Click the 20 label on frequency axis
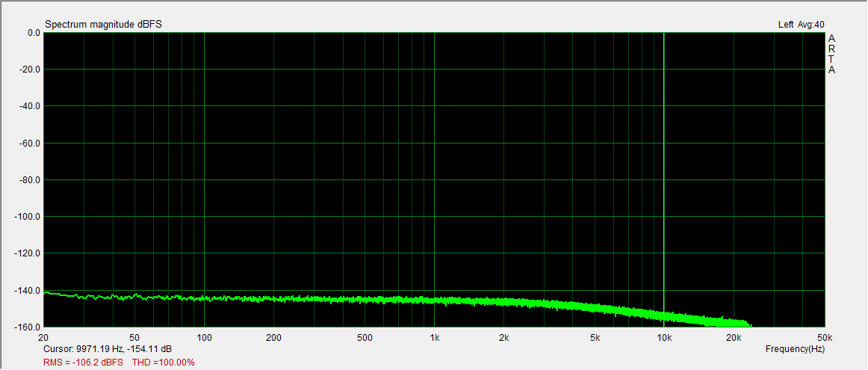This screenshot has height=370, width=868. (x=44, y=337)
